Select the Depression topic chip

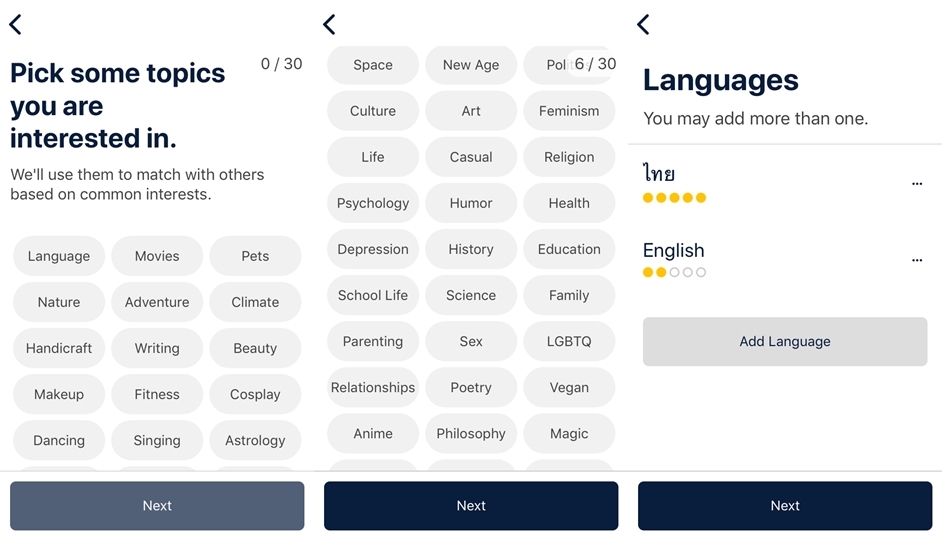click(x=373, y=249)
